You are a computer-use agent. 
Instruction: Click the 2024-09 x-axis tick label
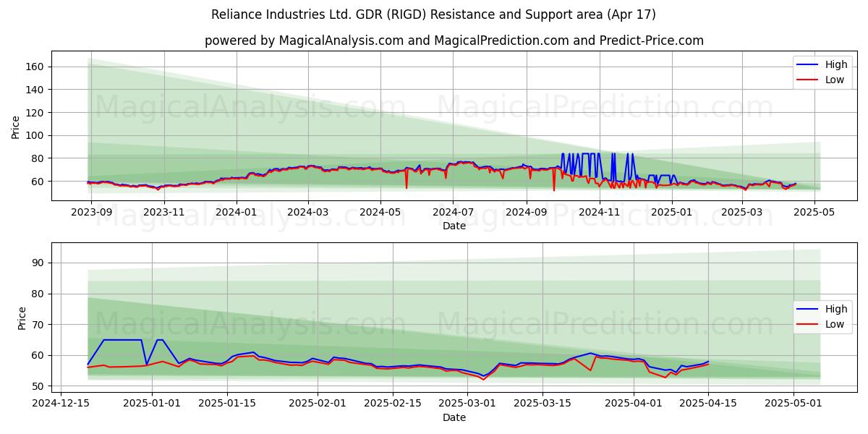(527, 212)
